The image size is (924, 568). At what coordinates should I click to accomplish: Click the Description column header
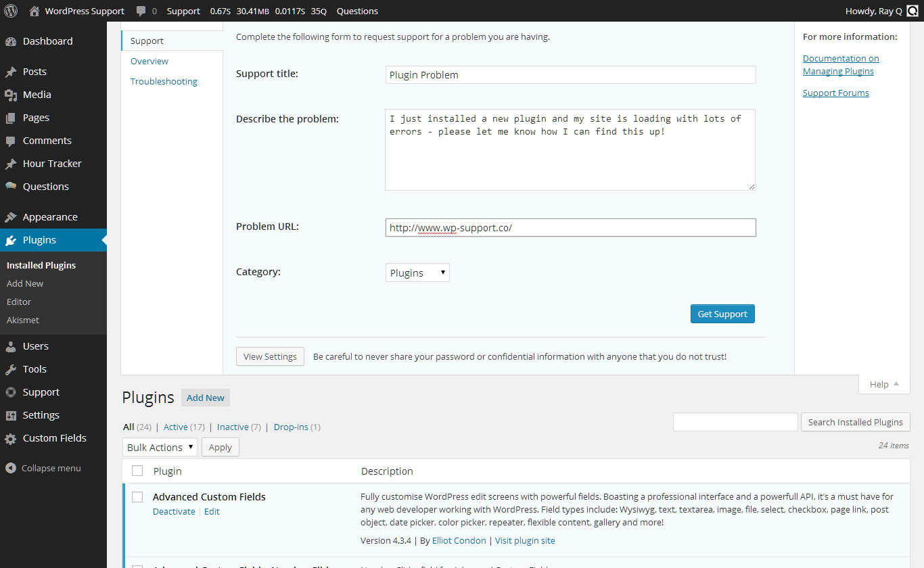point(387,471)
